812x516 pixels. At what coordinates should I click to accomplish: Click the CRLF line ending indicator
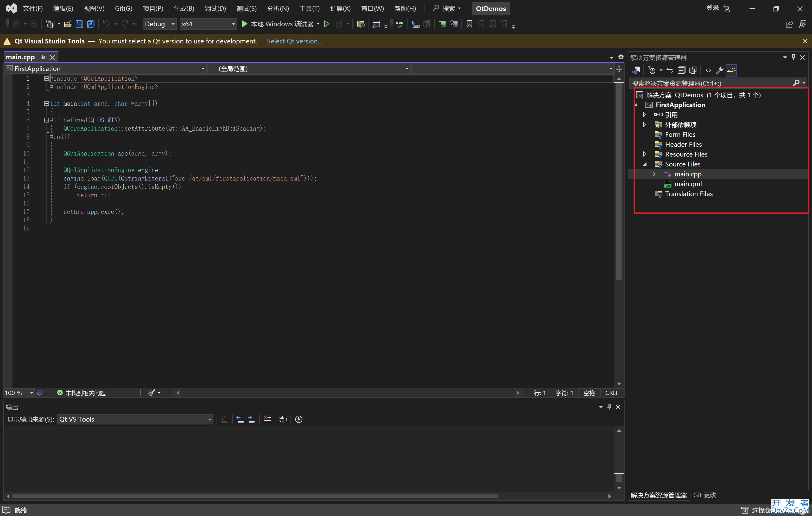coord(612,393)
